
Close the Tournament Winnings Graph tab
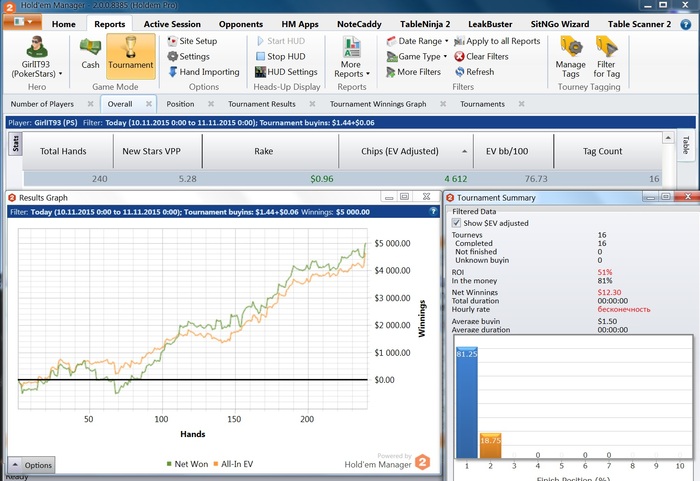443,104
